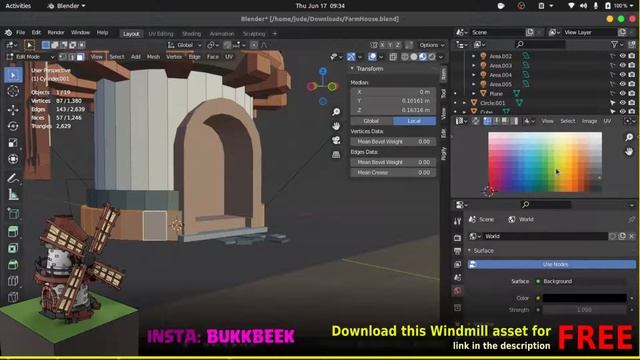Viewport: 640px width, 360px height.
Task: Select the Bevel tool
Action: pos(13,264)
